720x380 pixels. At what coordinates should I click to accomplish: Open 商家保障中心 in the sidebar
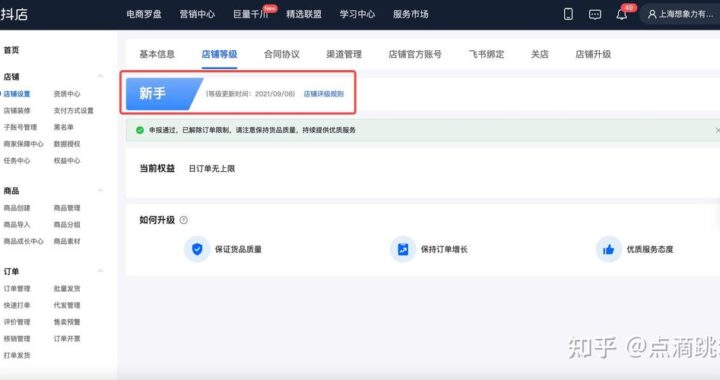[23, 144]
